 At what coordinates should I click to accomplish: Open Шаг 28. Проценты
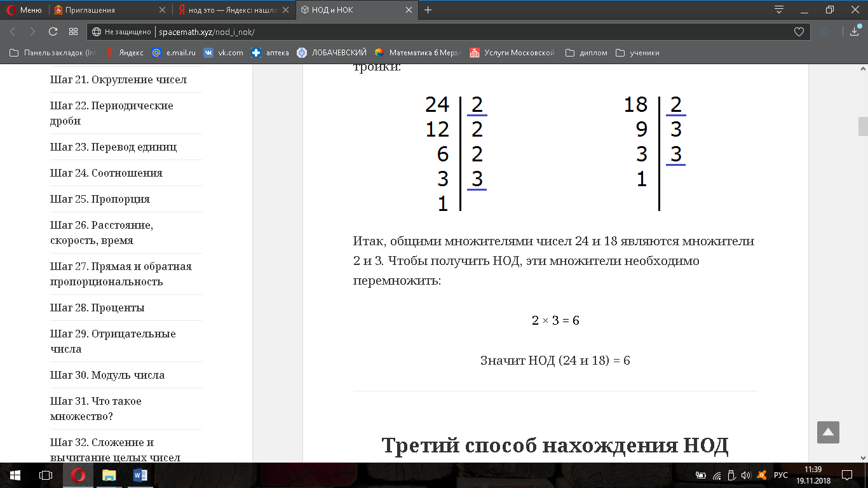tap(97, 308)
